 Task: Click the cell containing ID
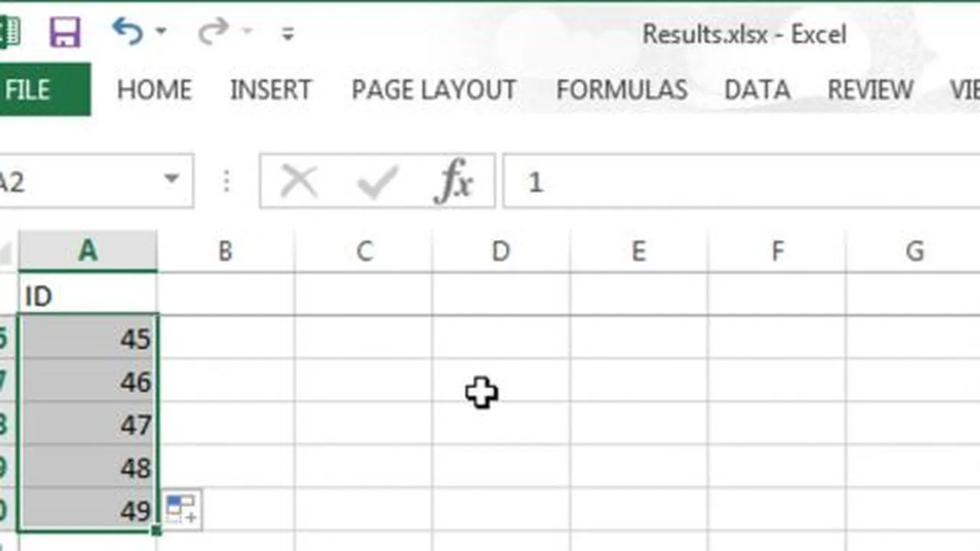(87, 295)
